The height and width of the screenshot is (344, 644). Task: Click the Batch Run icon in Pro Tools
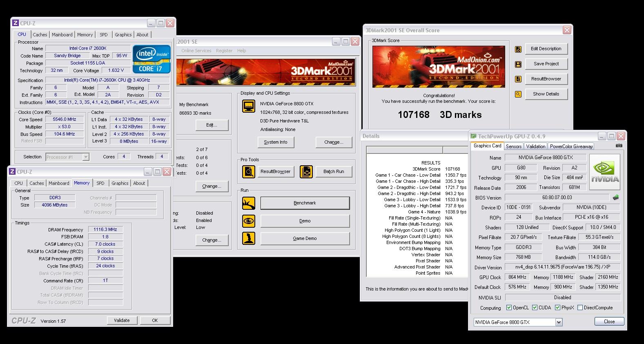306,172
